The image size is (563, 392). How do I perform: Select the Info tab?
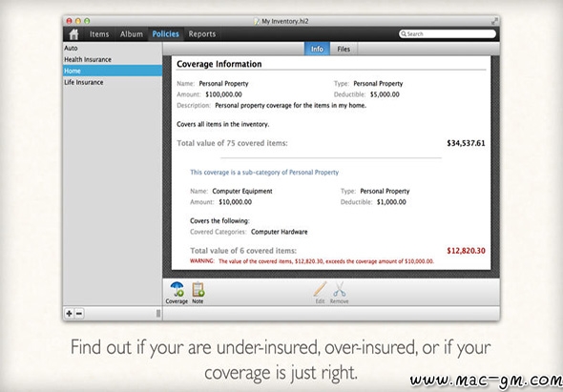tap(317, 50)
